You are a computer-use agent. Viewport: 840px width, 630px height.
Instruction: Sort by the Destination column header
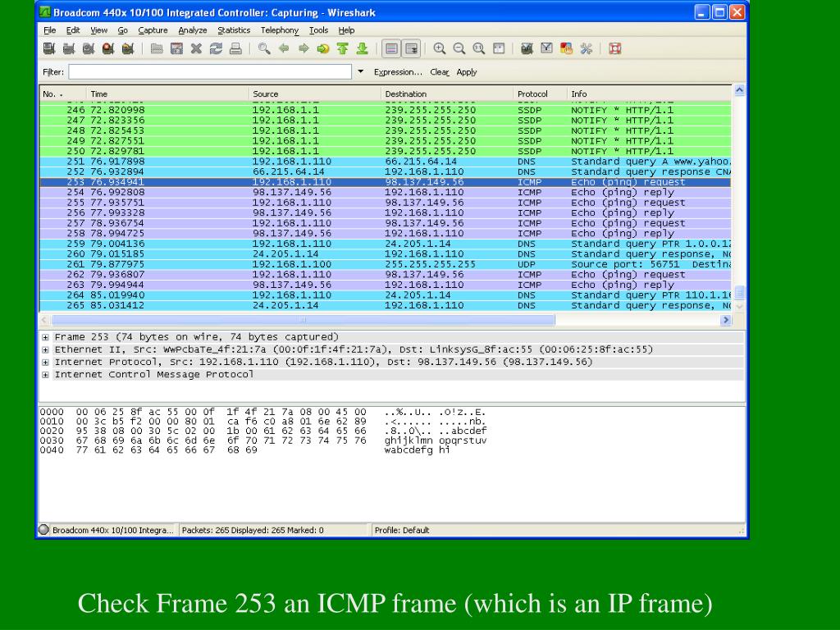[x=447, y=94]
